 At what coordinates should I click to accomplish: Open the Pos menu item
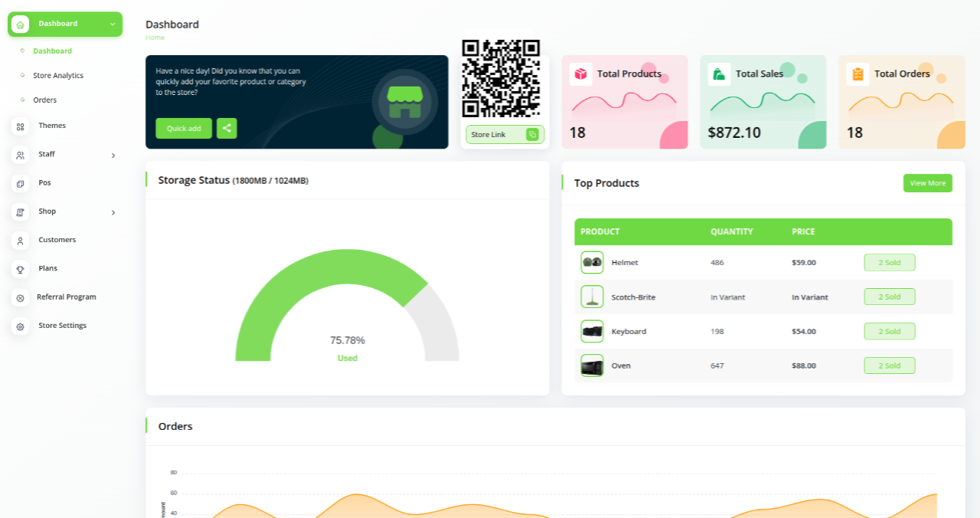(x=44, y=182)
